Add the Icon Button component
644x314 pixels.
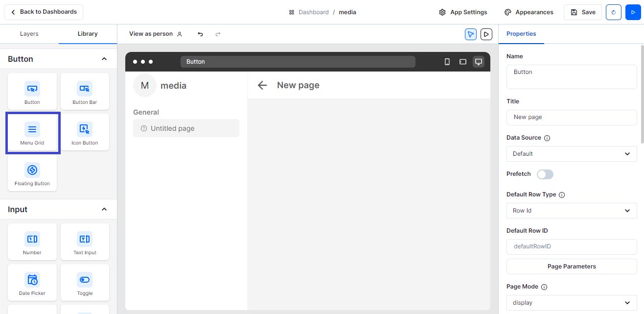coord(85,132)
